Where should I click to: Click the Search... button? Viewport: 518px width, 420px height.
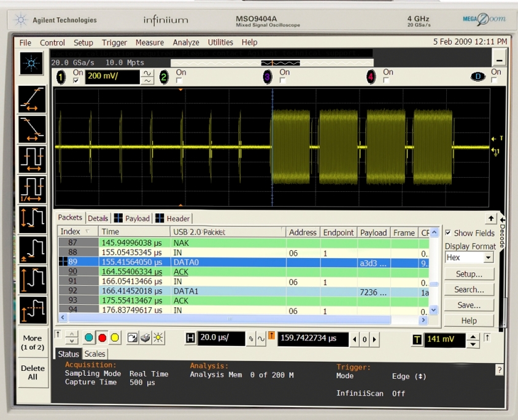coord(469,289)
